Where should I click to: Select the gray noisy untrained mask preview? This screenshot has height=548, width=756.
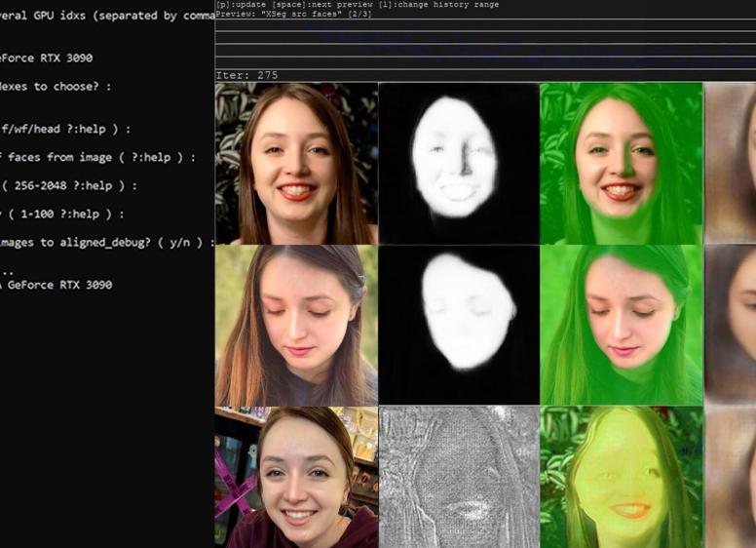(x=459, y=477)
